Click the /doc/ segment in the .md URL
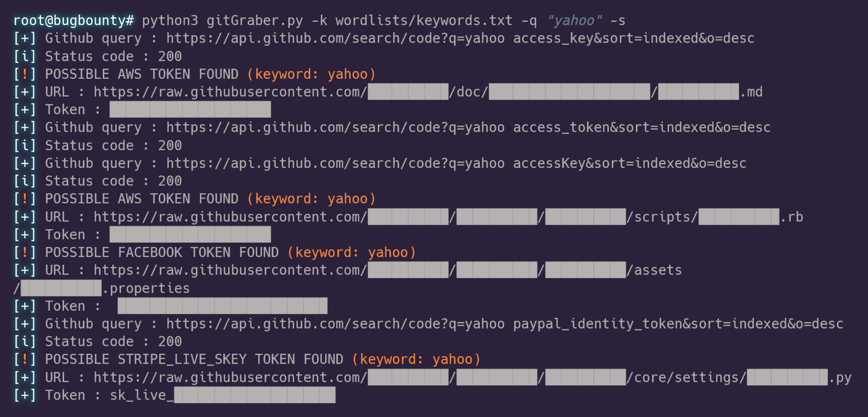Screen dimensions: 868x417 [x=469, y=92]
